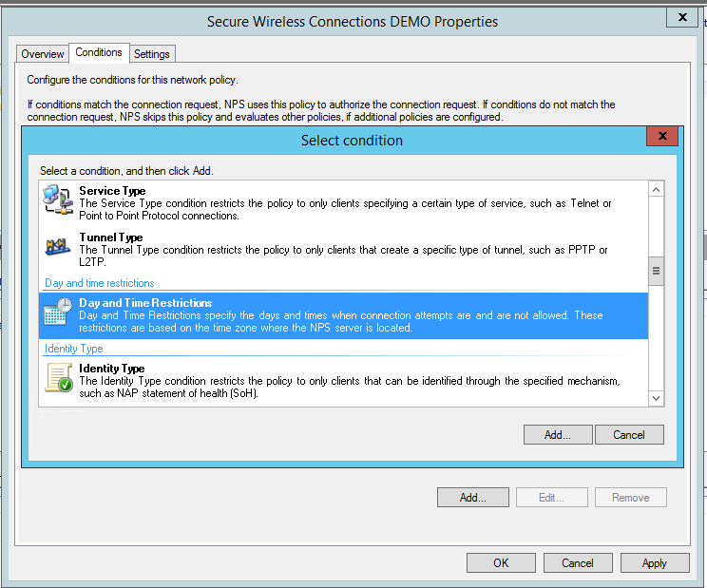The width and height of the screenshot is (707, 588).
Task: Click the Service Type computer icon
Action: (58, 202)
